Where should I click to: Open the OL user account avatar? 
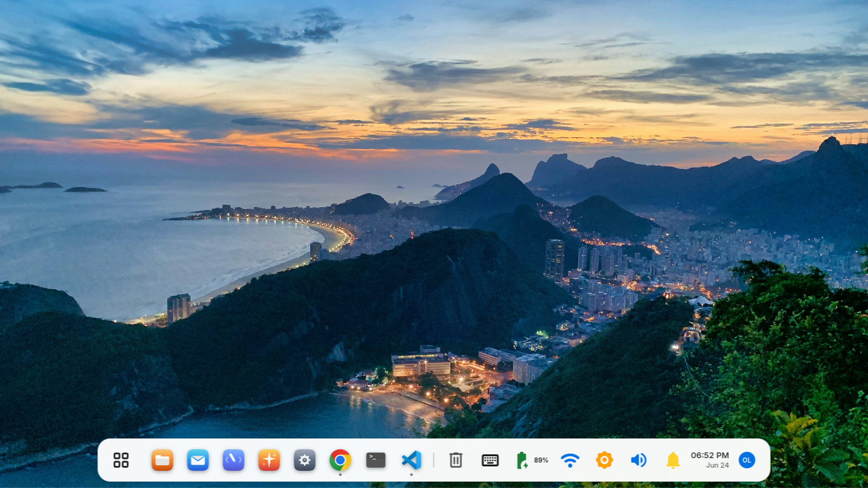[747, 460]
